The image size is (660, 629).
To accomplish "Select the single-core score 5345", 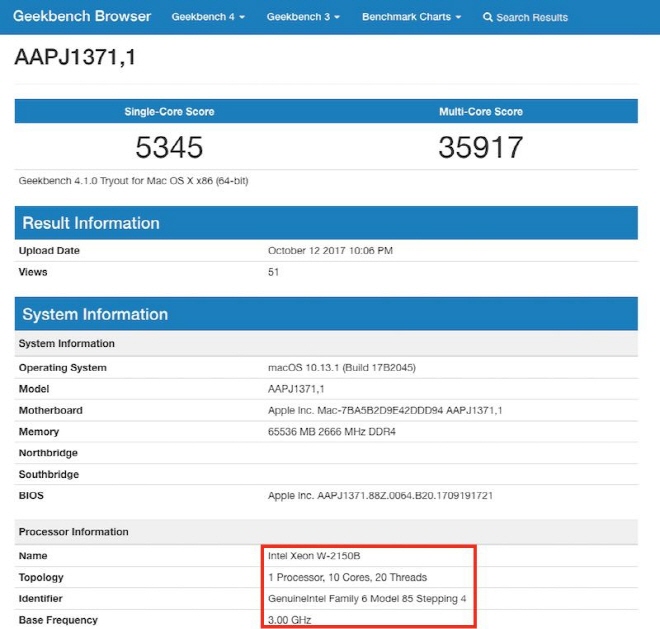I will point(169,147).
